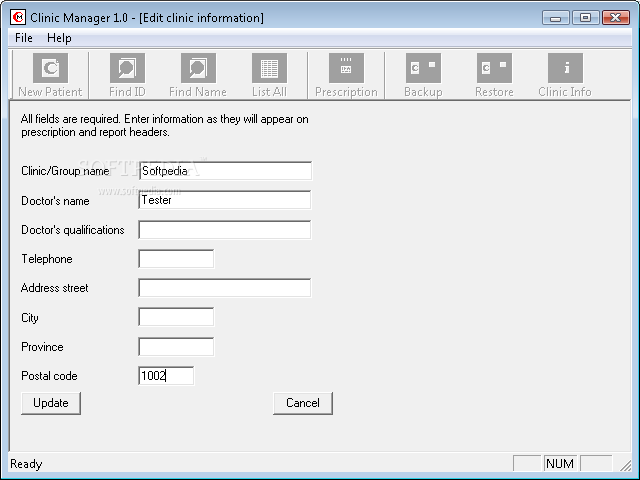
Task: Click the Cancel button
Action: [x=303, y=403]
